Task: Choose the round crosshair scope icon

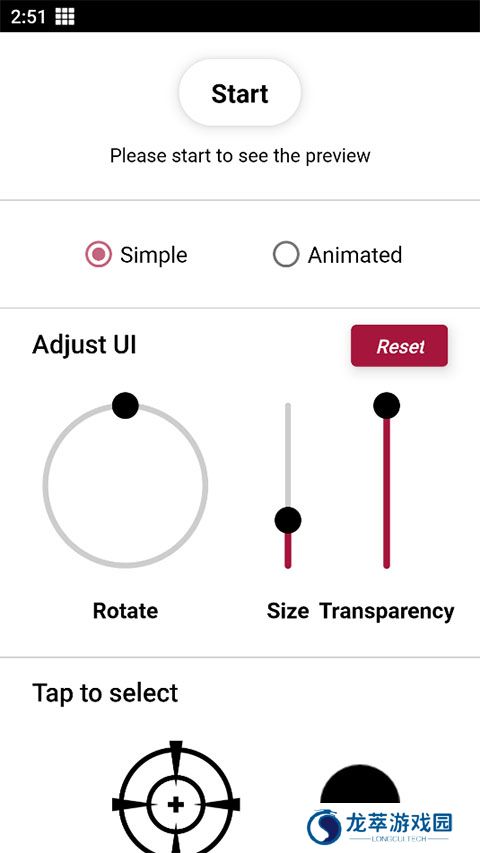Action: [x=176, y=798]
